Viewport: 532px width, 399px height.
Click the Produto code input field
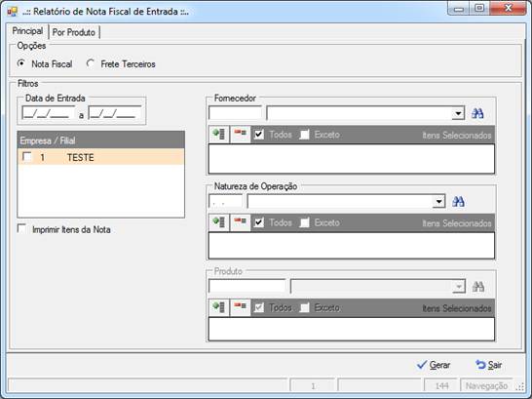point(247,287)
